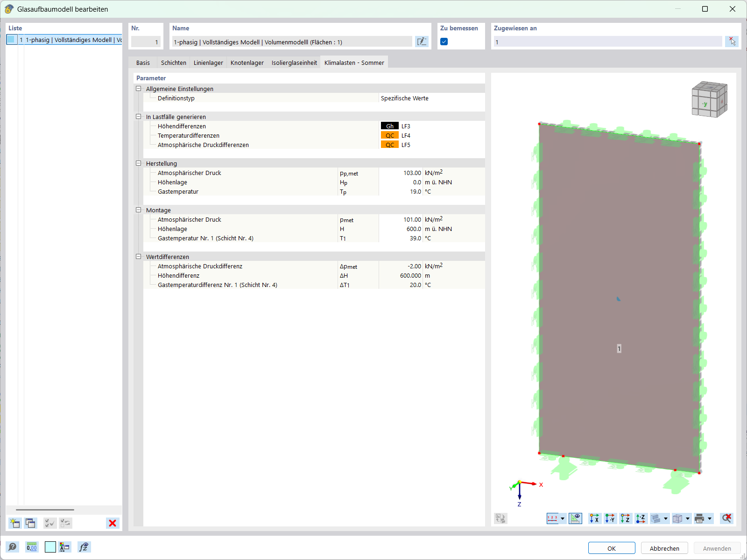Click the gas temperature difference value 20.0
Screen dimensions: 747x560
click(x=416, y=285)
